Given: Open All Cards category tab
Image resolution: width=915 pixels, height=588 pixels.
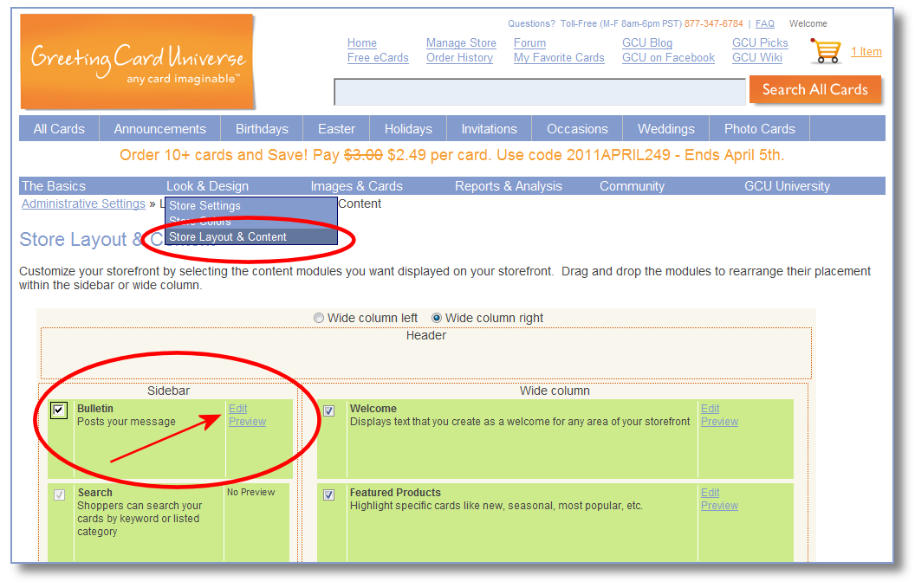Looking at the screenshot, I should point(59,129).
